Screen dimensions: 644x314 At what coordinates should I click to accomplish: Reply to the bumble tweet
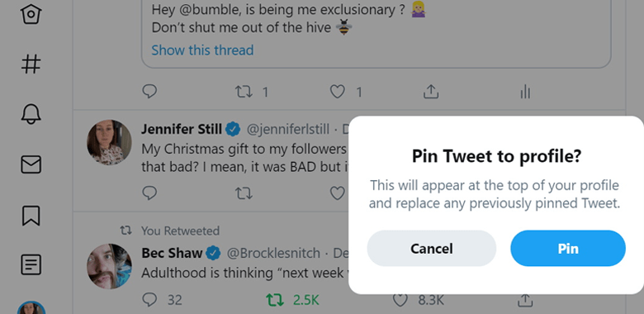click(149, 91)
